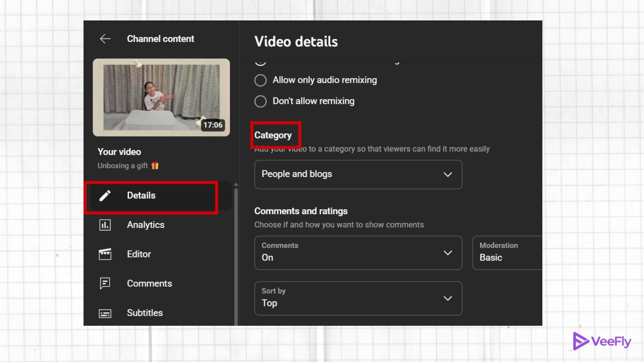The image size is (644, 362).
Task: Select the Subtitles icon
Action: click(104, 313)
